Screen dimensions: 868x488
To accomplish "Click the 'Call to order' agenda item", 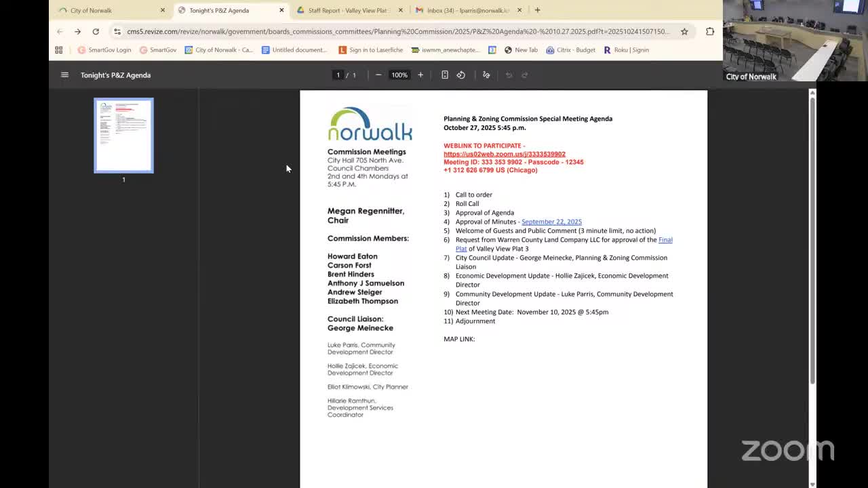I will (474, 195).
